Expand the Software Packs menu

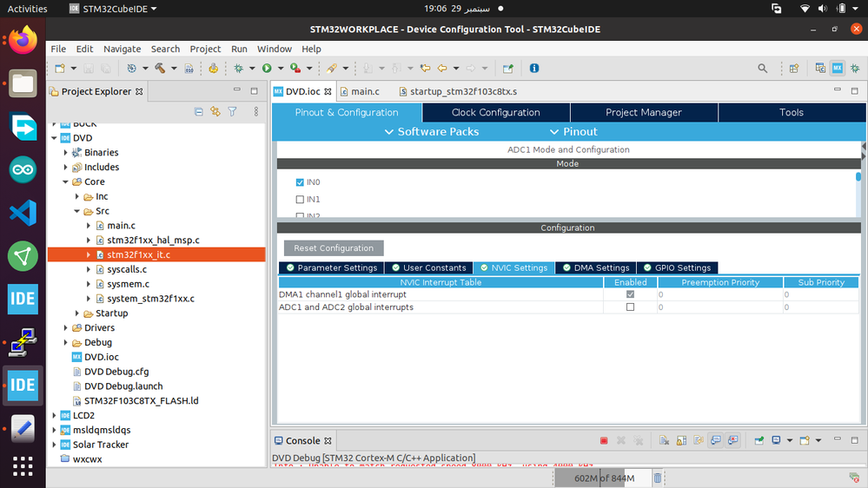click(x=431, y=132)
